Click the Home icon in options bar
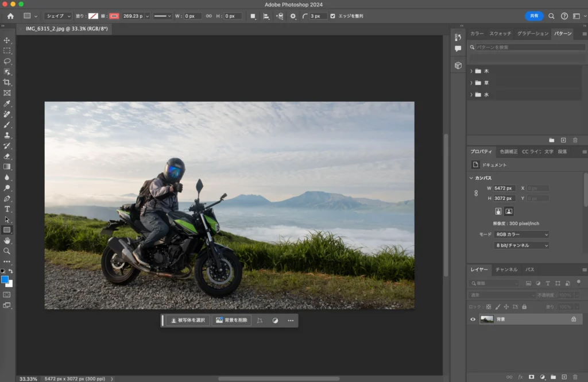 click(x=10, y=16)
